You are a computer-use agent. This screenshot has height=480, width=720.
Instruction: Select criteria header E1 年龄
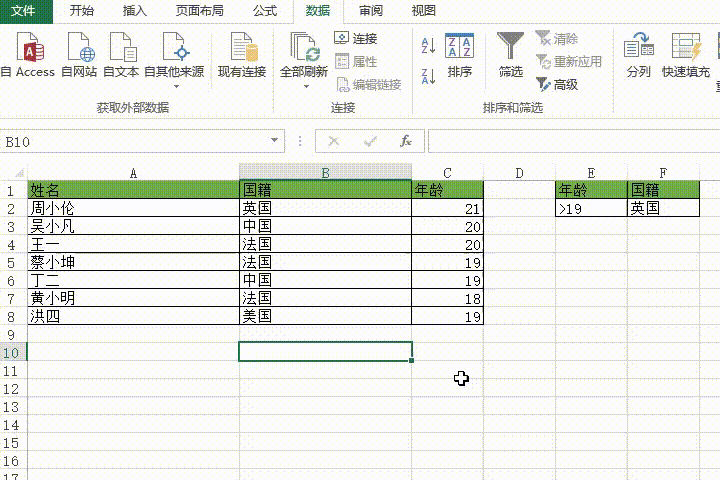(591, 190)
